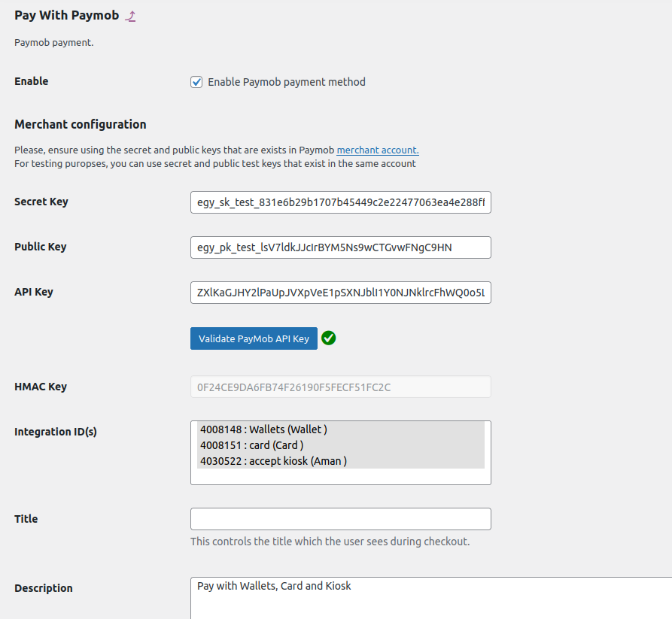Uncheck the Enable Paymob payment method checkbox
This screenshot has width=672, height=619.
click(x=196, y=82)
